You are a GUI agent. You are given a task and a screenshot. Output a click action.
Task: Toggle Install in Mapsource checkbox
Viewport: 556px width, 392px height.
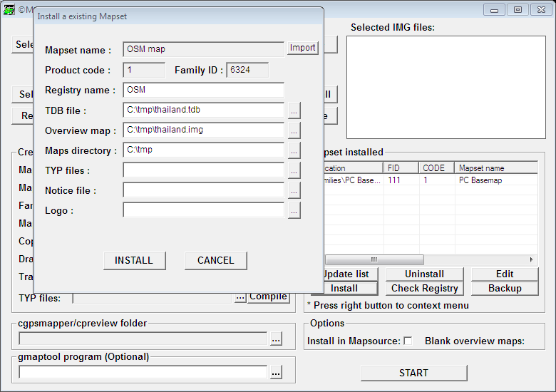coord(408,341)
